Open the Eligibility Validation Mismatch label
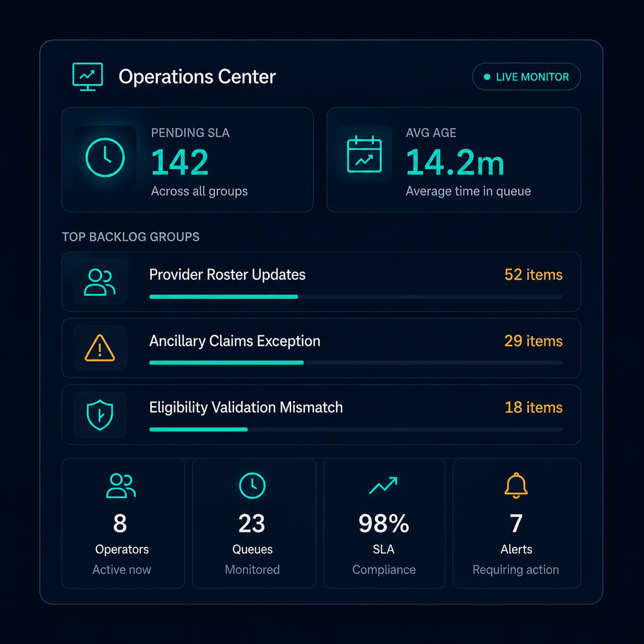The image size is (644, 644). [x=246, y=408]
